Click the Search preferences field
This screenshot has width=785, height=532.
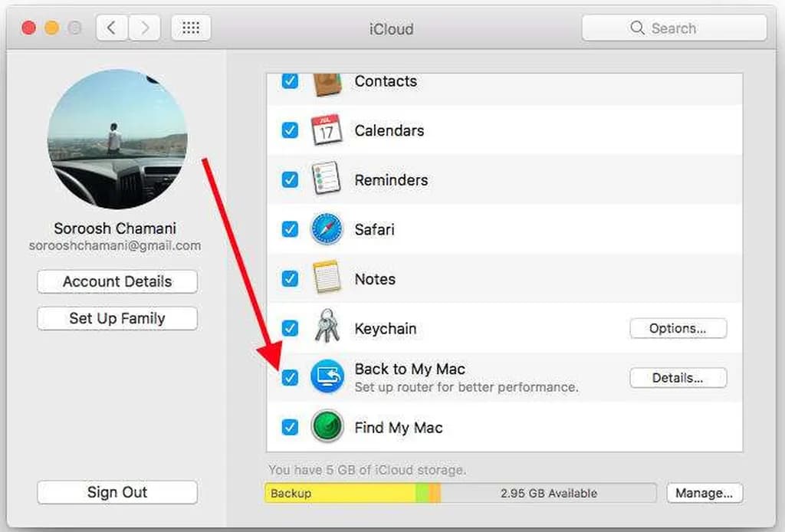point(674,28)
